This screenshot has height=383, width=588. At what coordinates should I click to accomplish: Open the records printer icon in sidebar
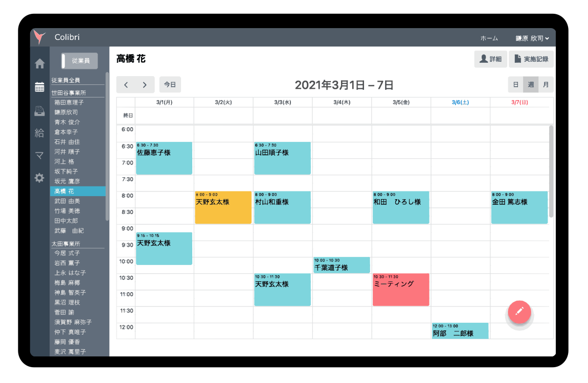[39, 110]
